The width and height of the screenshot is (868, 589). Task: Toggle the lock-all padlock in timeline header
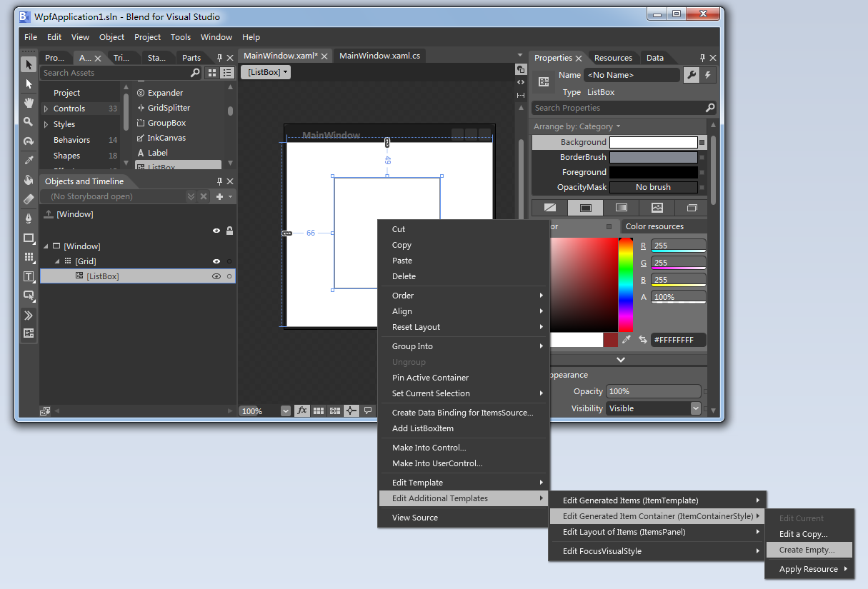coord(229,231)
